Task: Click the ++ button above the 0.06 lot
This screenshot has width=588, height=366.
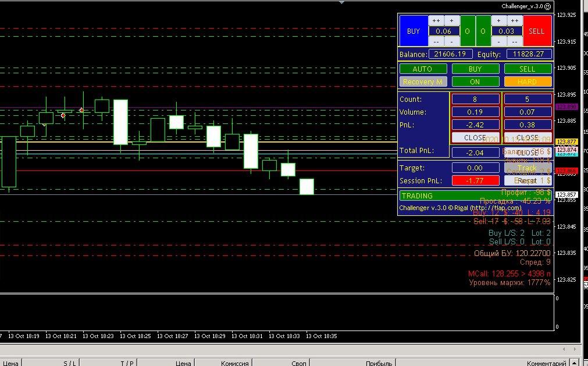Action: (436, 20)
